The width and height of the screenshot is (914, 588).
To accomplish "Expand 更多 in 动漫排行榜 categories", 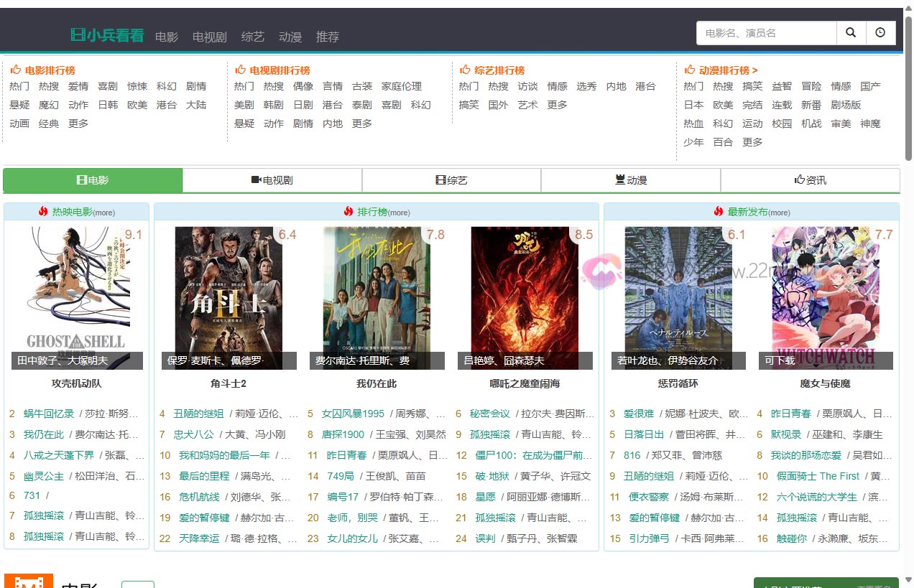I will click(x=752, y=142).
